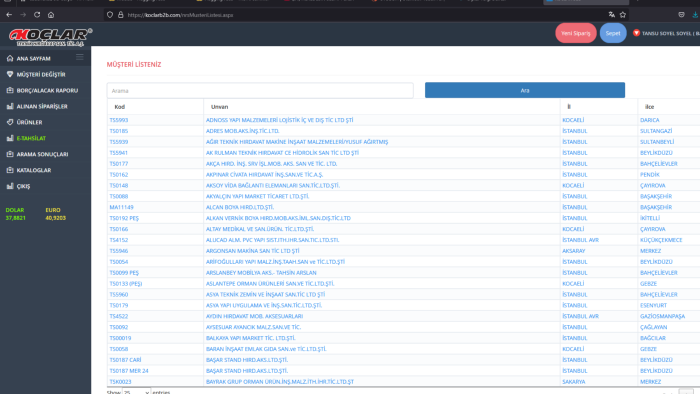
Task: Click icon next to ÇIKIŞ
Action: [10, 186]
